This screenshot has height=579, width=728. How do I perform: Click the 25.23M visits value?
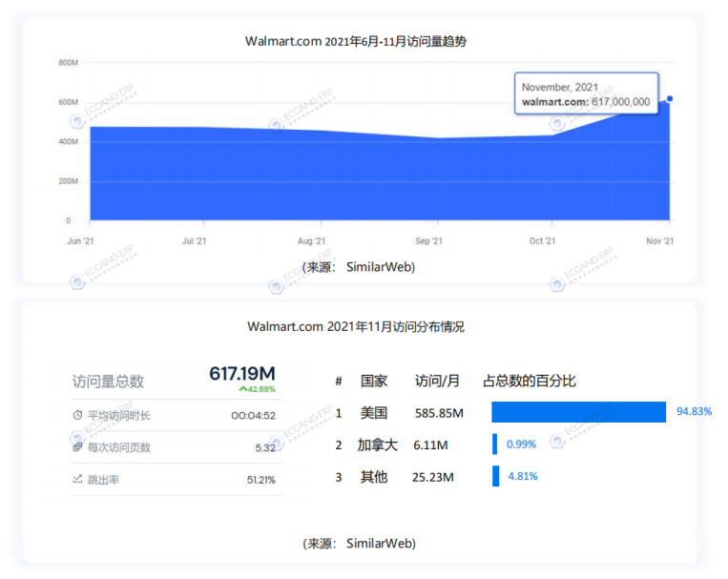coord(433,477)
